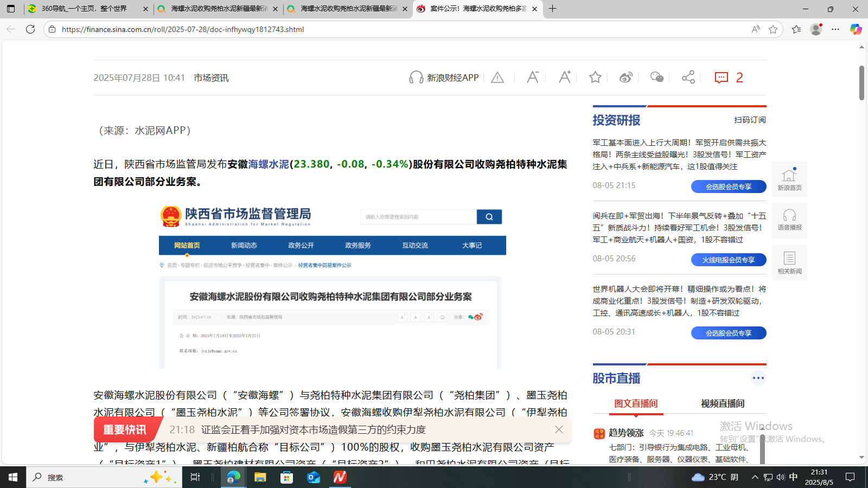Open research report about 世界机器人大会即将开幕
868x488 pixels.
click(679, 301)
